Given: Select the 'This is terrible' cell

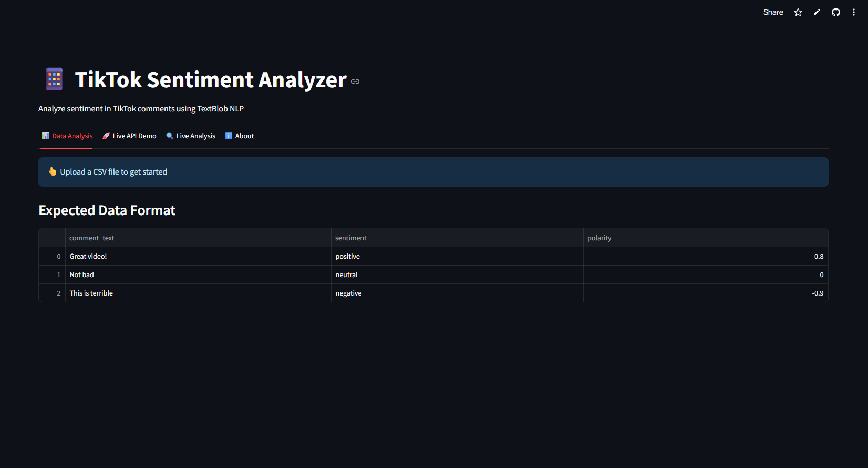Looking at the screenshot, I should (198, 293).
